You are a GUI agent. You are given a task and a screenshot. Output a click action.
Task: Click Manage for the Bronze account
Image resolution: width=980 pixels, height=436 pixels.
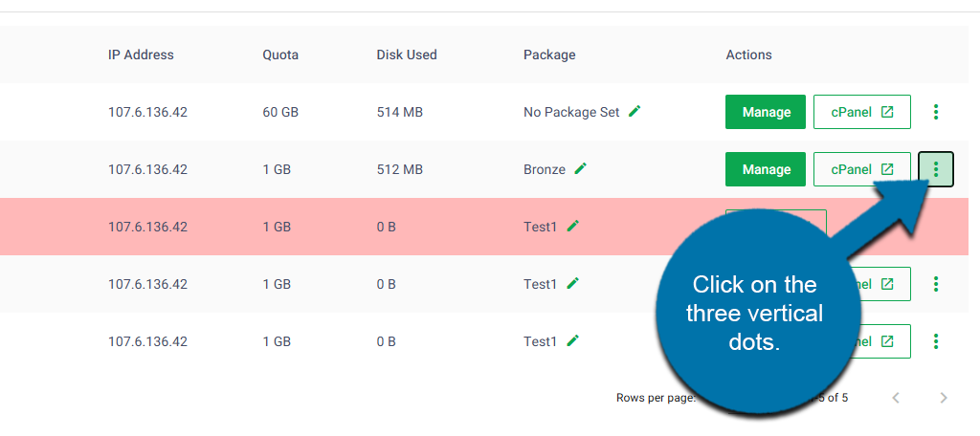pos(766,168)
